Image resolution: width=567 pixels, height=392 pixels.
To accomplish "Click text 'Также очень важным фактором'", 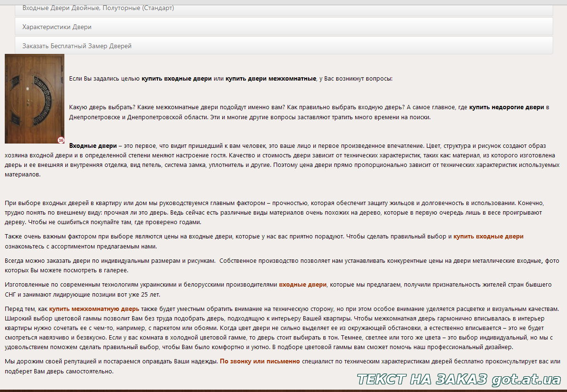I will point(51,237).
